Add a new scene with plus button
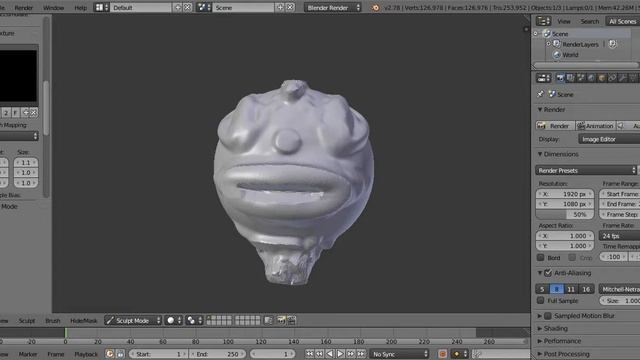Image resolution: width=640 pixels, height=360 pixels. coord(280,7)
